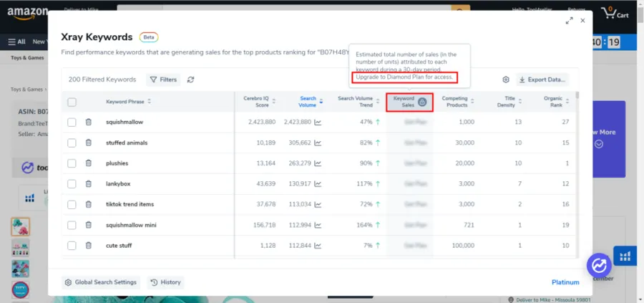
Task: Delete the cute stuff keyword row
Action: tap(88, 246)
